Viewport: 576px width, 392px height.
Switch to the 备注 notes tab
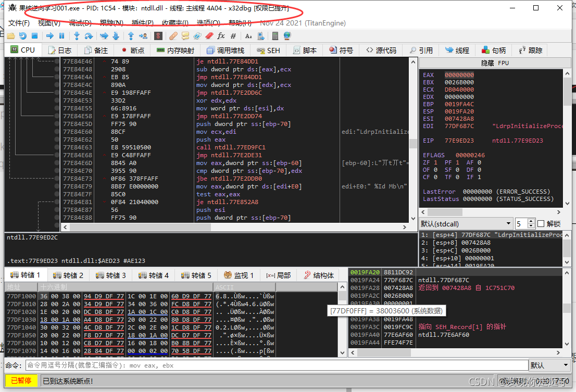coord(96,50)
